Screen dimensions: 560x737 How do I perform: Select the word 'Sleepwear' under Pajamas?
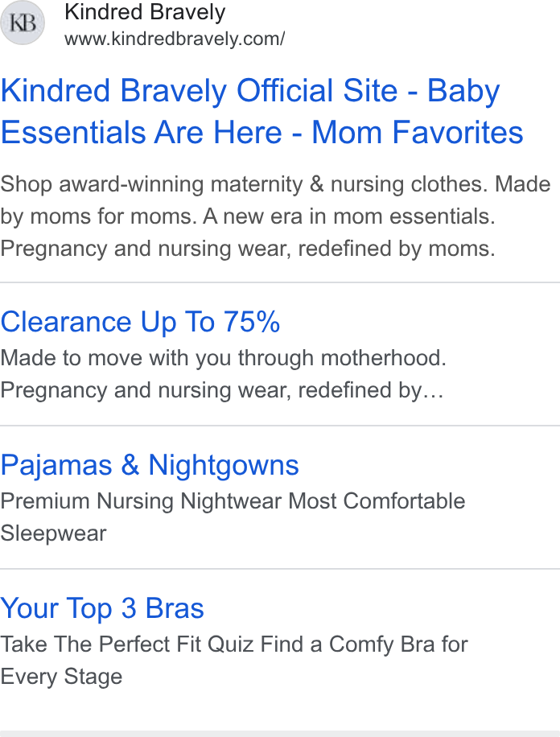(53, 533)
